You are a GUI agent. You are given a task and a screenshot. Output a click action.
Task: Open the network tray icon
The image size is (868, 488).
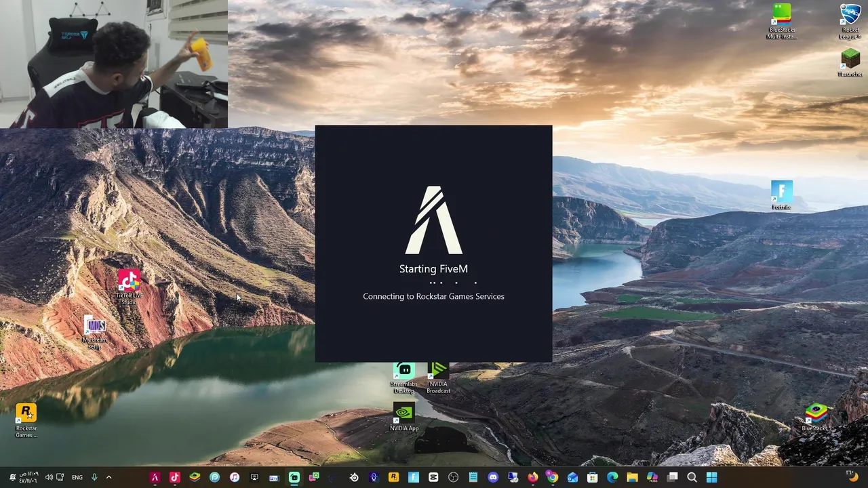coord(60,477)
